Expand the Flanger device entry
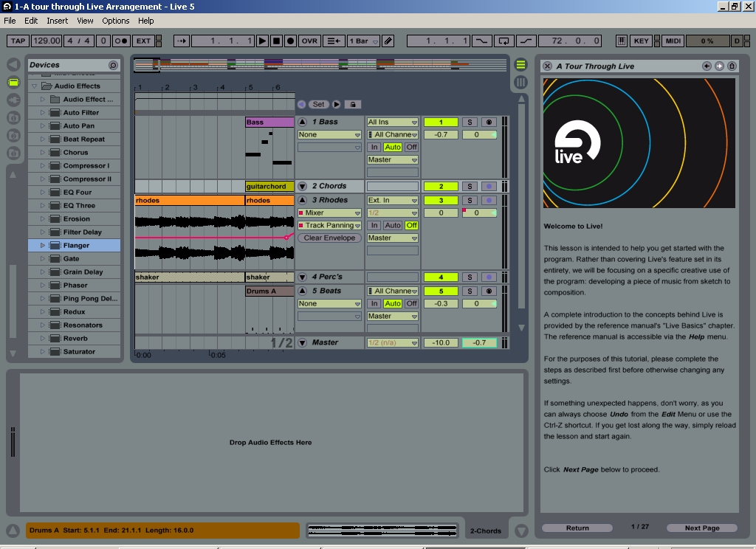The width and height of the screenshot is (756, 549). click(42, 245)
